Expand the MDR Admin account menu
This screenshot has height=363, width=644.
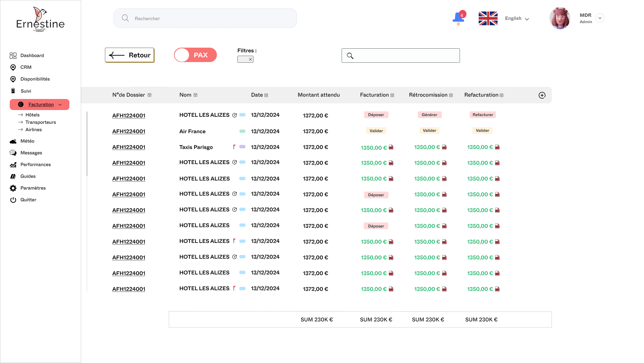[x=600, y=18]
